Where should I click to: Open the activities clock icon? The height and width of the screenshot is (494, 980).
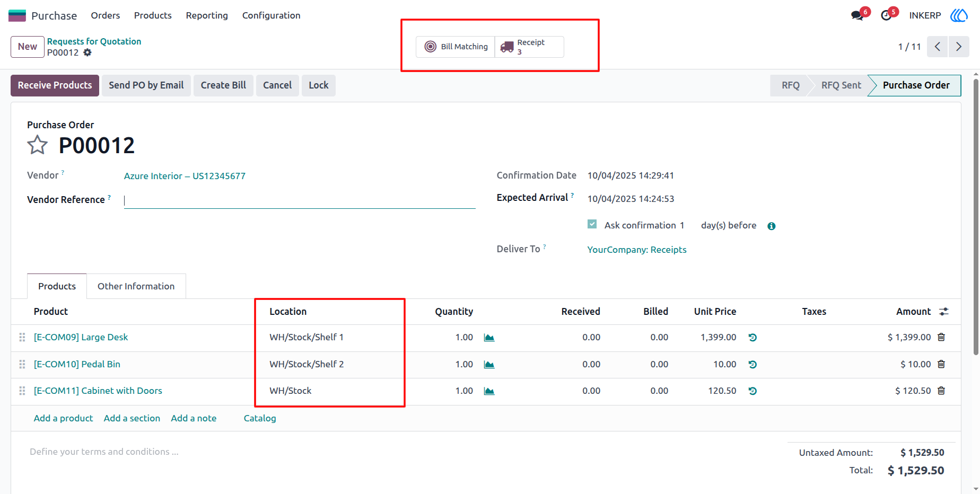886,15
